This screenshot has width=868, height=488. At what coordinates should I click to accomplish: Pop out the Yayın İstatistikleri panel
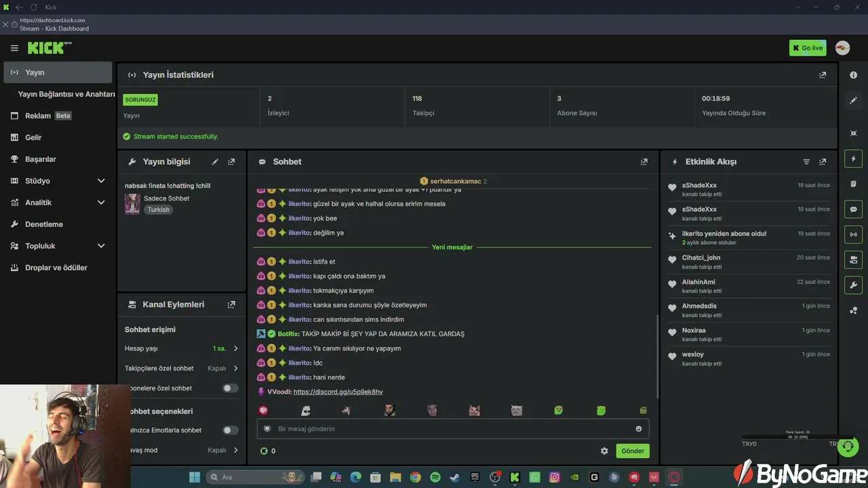(823, 75)
